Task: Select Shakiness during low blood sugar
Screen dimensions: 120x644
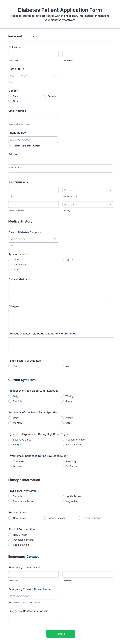Action: tap(10, 461)
